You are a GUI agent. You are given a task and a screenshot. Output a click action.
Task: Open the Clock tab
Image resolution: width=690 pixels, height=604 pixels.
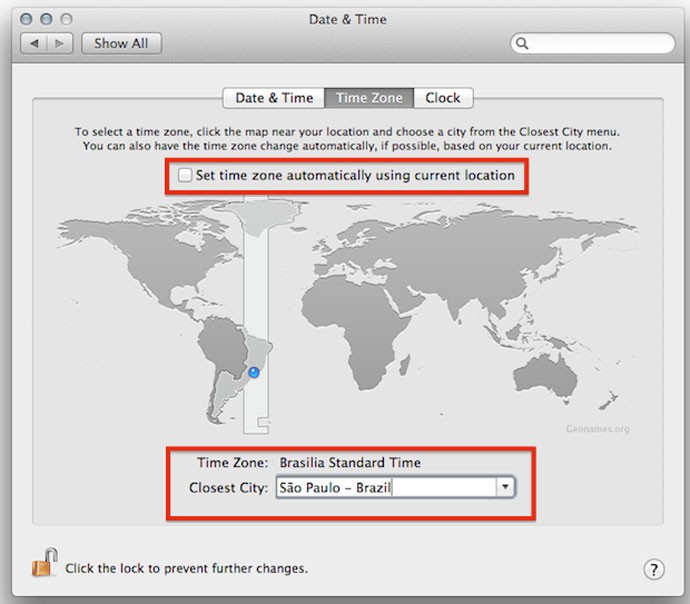coord(442,98)
